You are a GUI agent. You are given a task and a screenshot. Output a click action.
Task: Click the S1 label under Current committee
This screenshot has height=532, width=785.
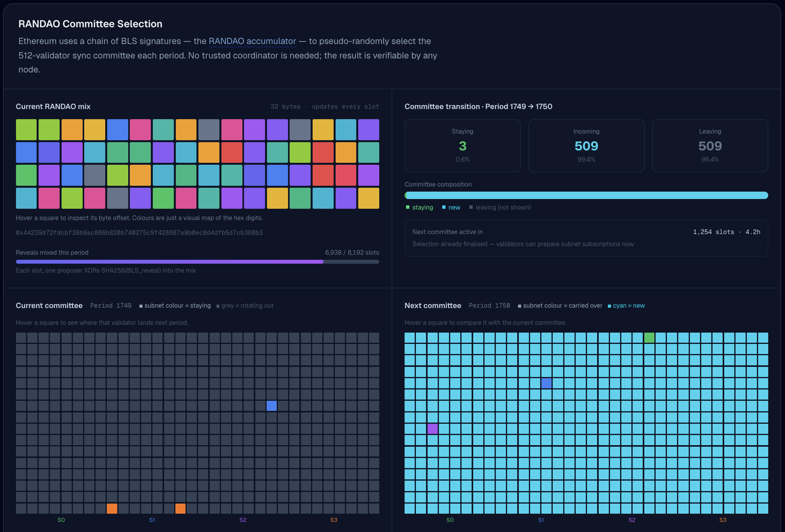click(152, 520)
